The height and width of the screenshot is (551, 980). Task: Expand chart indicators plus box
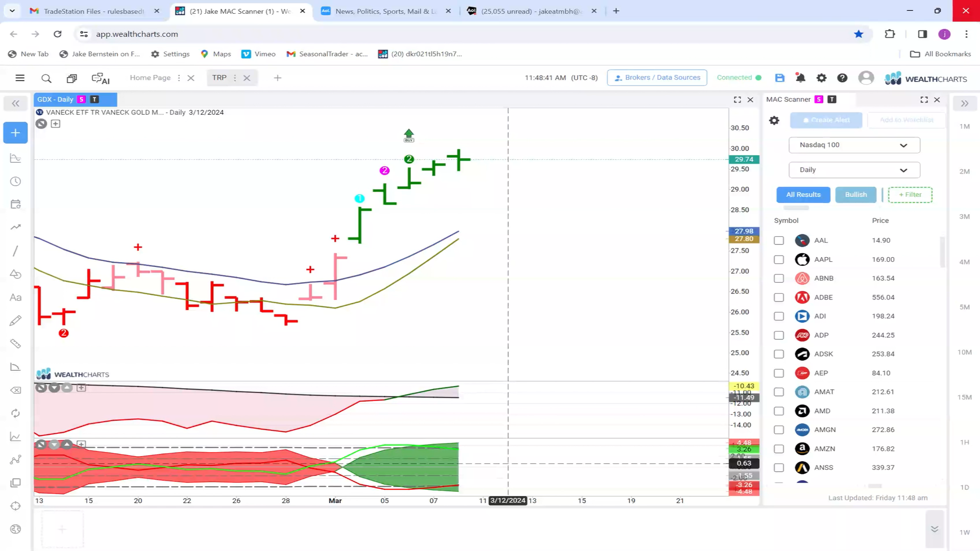(56, 123)
